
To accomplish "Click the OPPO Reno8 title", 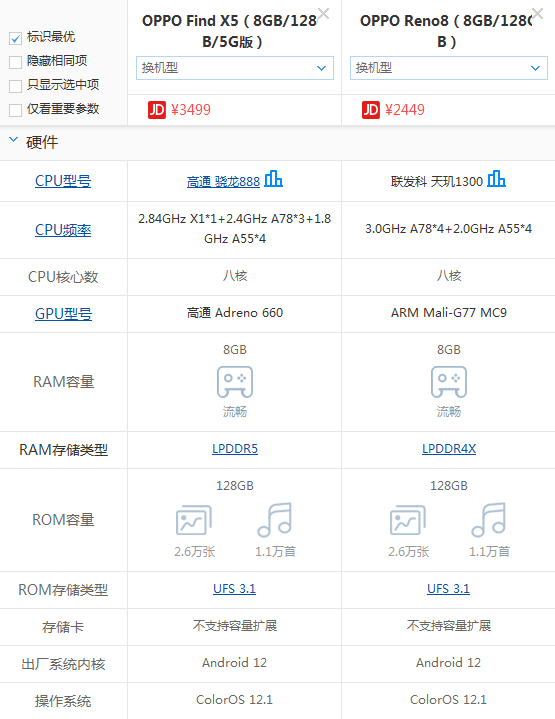I will point(446,31).
